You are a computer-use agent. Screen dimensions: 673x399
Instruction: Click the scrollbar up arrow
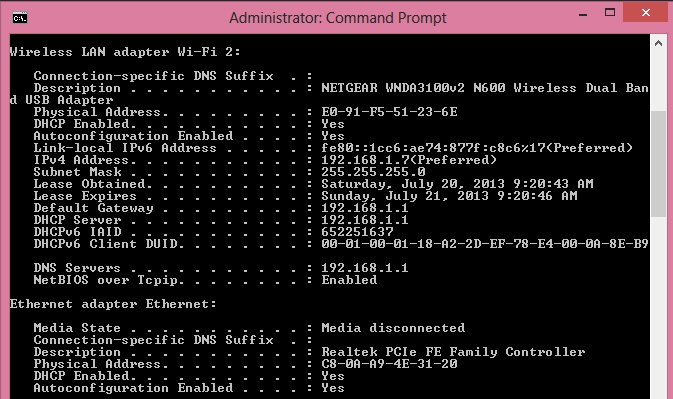pos(658,43)
